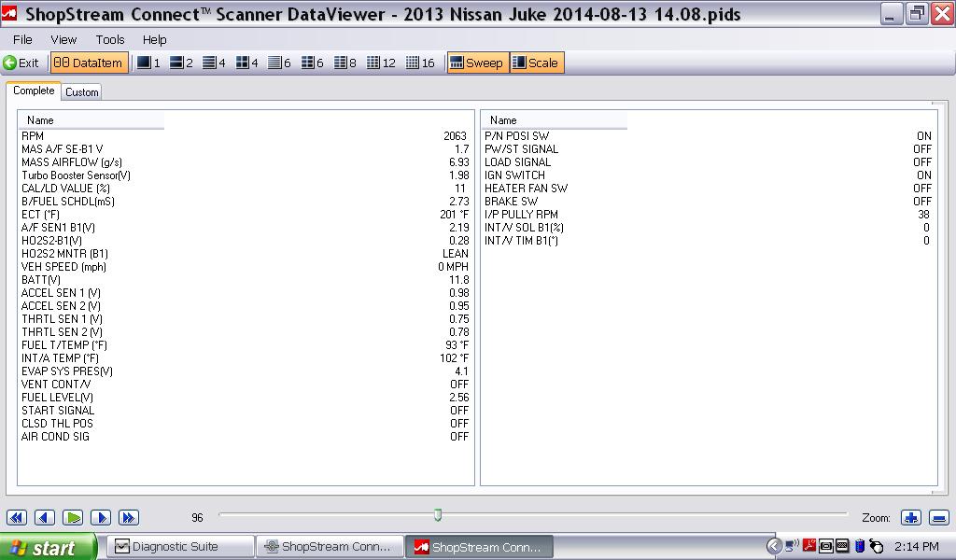Select the BRAKE SW row
Screen dimensions: 956x560
pos(709,201)
